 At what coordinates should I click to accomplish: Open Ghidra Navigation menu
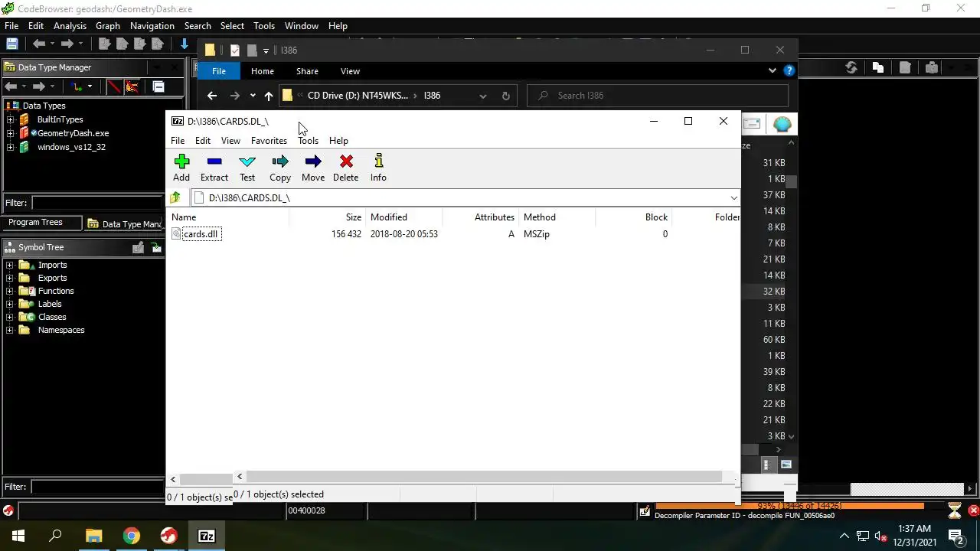click(152, 26)
